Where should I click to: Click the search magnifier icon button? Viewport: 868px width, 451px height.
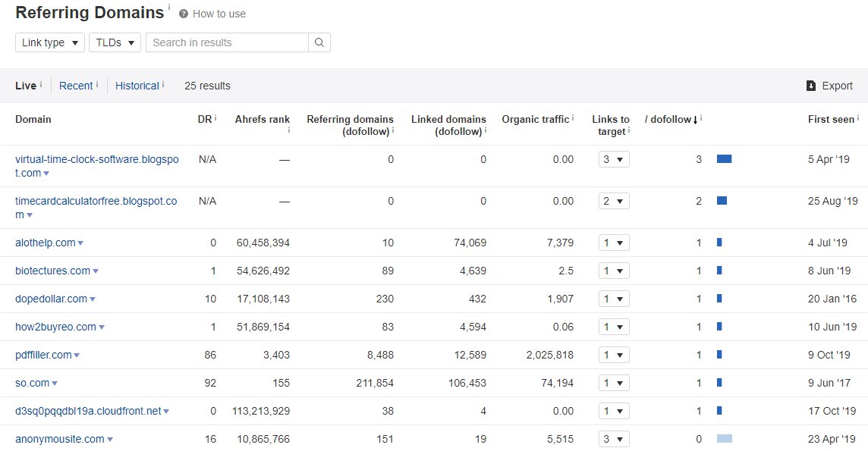coord(319,42)
